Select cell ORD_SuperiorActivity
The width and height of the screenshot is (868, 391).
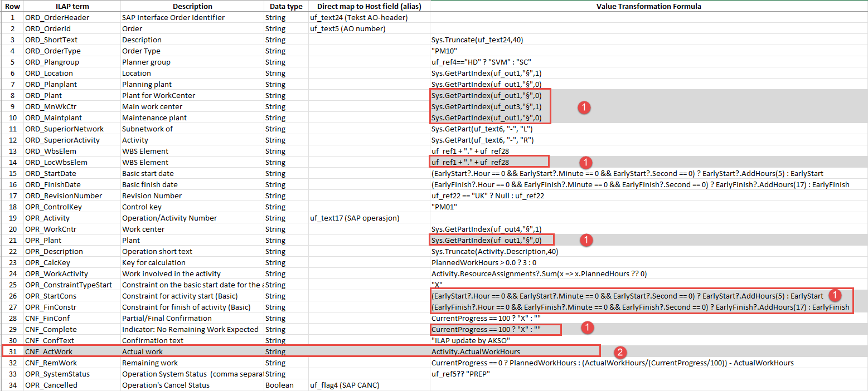[72, 140]
